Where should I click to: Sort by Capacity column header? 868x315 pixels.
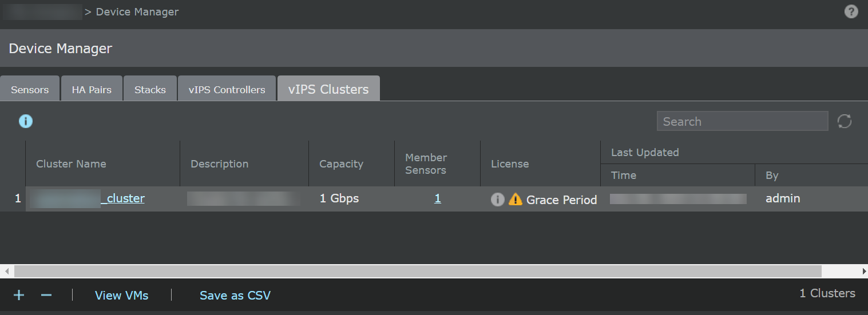(x=351, y=164)
